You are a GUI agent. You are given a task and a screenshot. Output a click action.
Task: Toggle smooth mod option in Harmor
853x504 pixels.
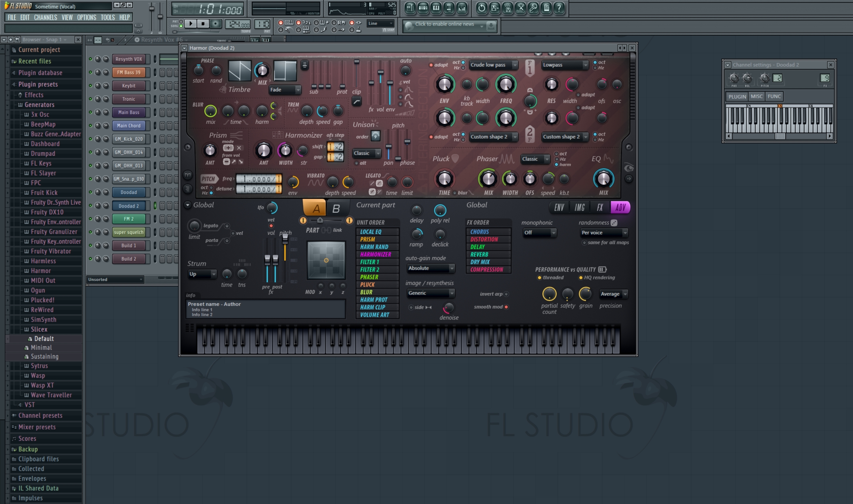pos(506,307)
